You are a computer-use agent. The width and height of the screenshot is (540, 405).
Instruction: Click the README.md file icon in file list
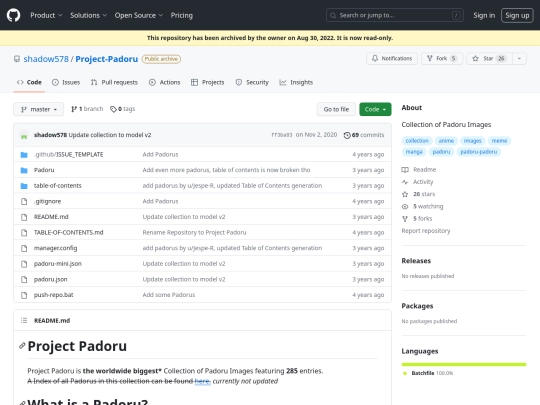tap(24, 217)
